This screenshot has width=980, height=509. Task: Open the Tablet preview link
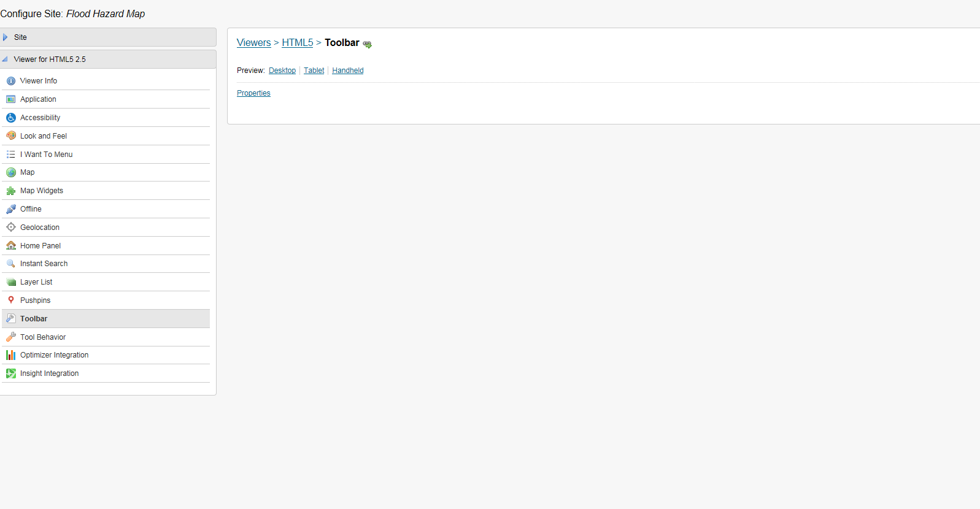[314, 71]
